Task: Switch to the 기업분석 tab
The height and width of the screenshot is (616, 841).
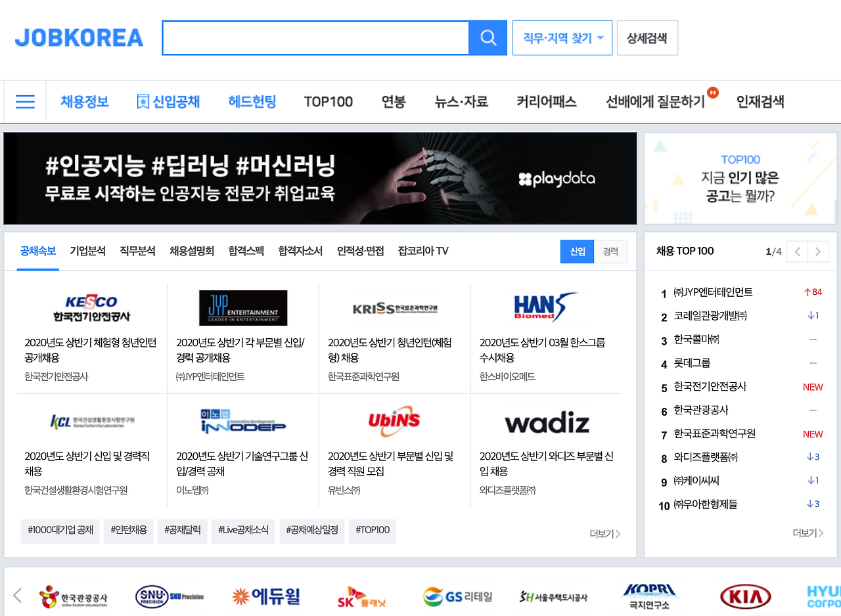Action: point(87,251)
